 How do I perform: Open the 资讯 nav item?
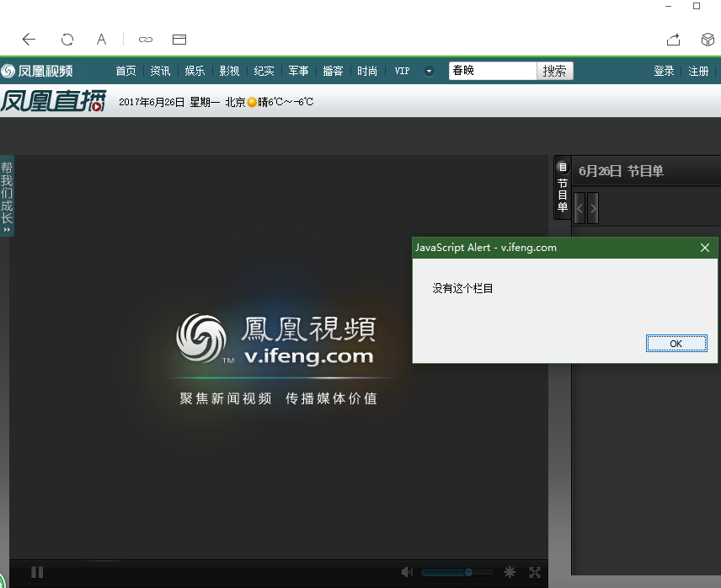pos(160,71)
